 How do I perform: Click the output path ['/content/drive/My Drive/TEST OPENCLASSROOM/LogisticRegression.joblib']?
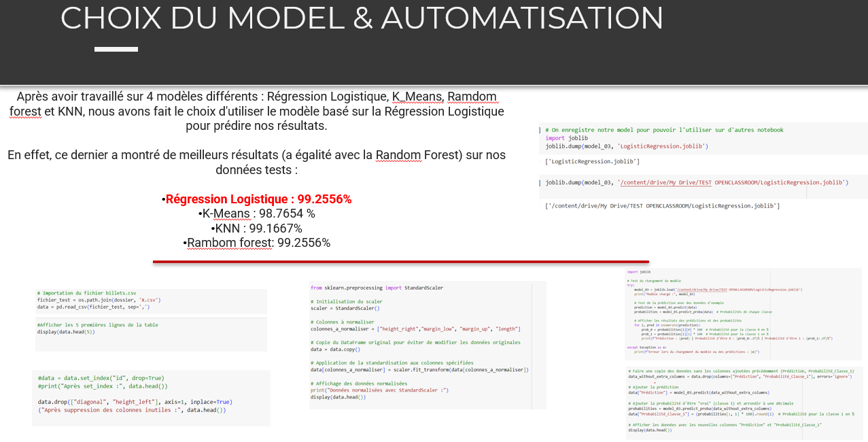pyautogui.click(x=662, y=206)
